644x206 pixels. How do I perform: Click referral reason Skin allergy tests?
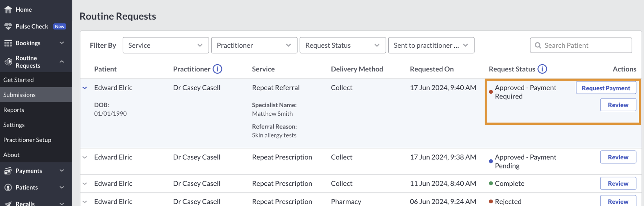click(274, 135)
